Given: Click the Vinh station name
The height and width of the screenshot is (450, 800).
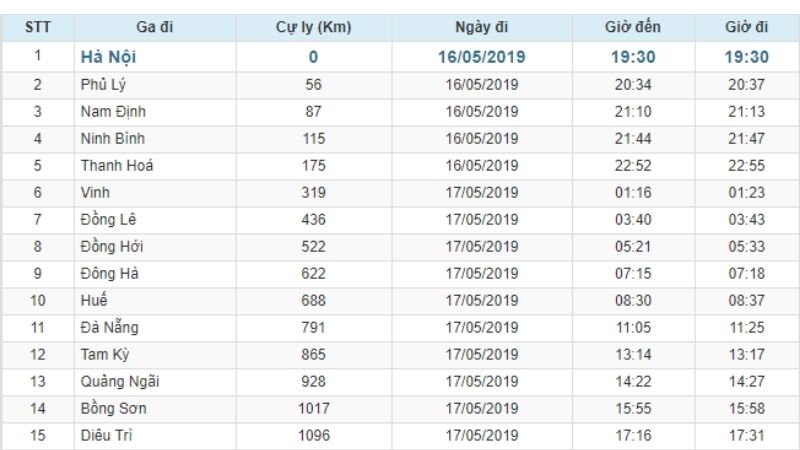Looking at the screenshot, I should [96, 193].
